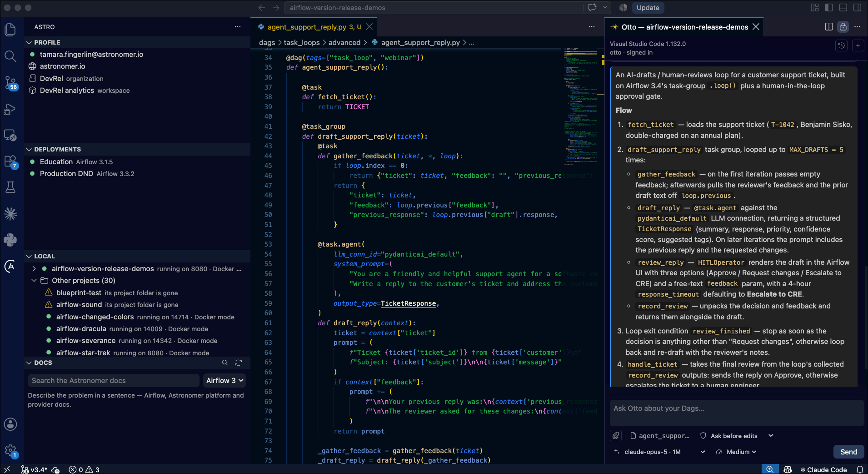The height and width of the screenshot is (474, 868).
Task: Click Claude Code in the status bar
Action: point(823,469)
